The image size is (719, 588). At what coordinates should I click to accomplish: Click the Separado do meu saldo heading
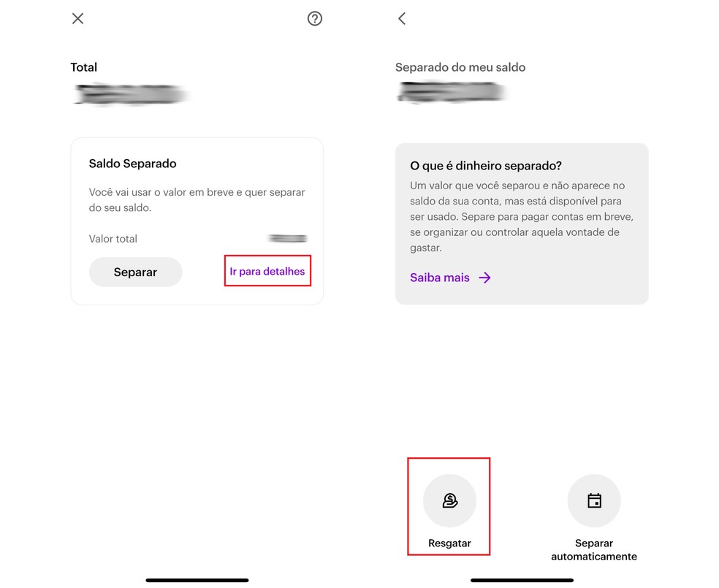click(460, 67)
